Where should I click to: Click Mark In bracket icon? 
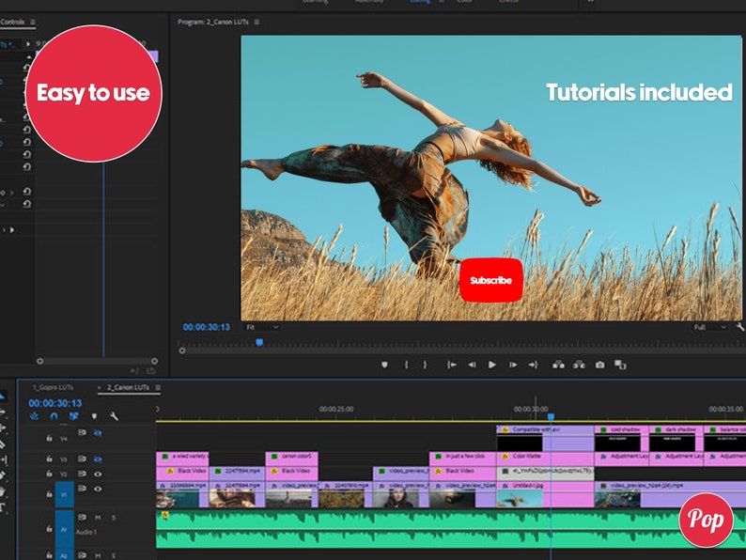(406, 365)
